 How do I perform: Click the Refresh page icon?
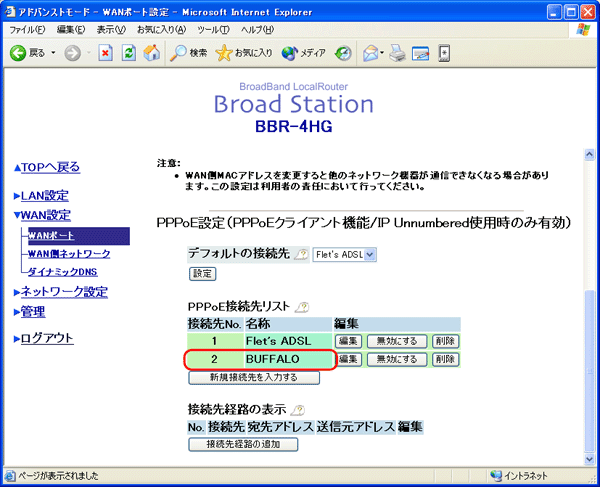[129, 53]
